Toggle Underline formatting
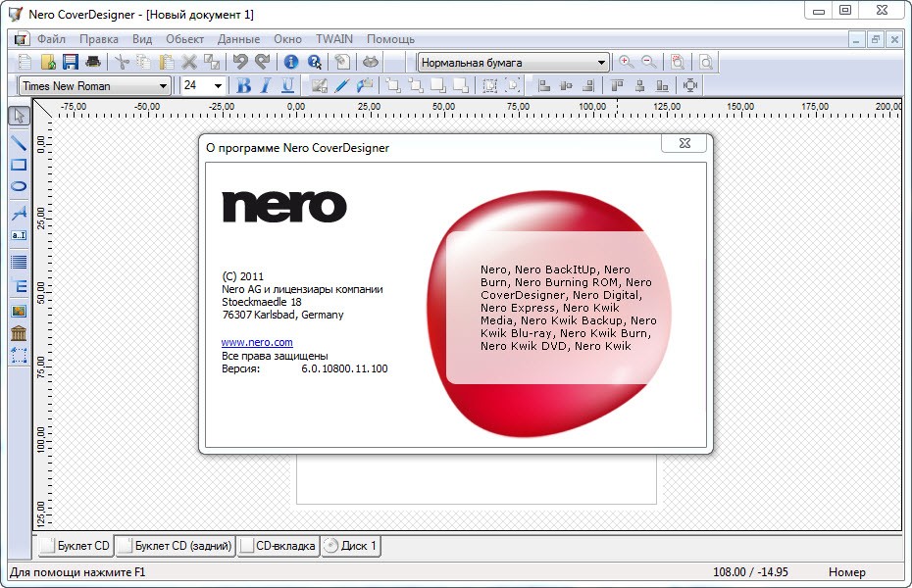The width and height of the screenshot is (912, 588). tap(288, 85)
